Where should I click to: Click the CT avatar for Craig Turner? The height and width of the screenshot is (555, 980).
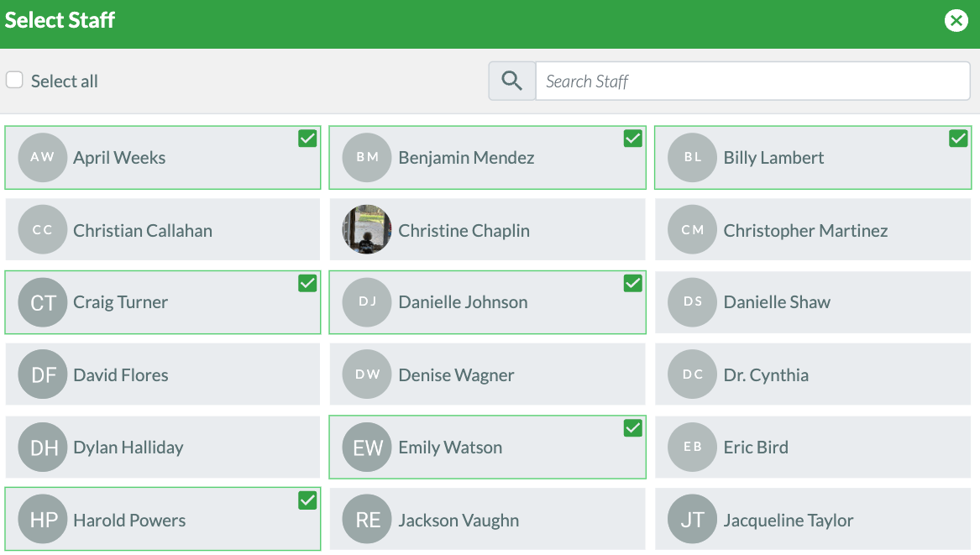pyautogui.click(x=43, y=302)
